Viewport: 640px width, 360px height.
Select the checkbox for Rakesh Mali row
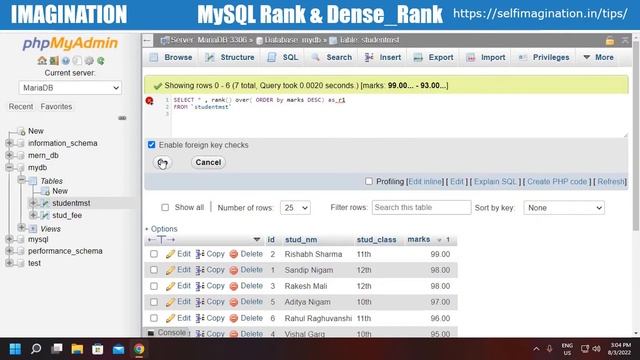(154, 287)
